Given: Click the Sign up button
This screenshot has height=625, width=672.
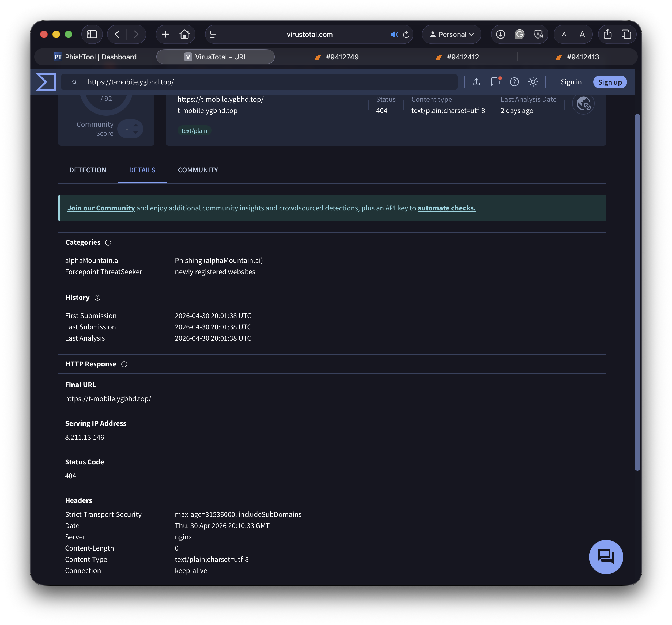Looking at the screenshot, I should [x=610, y=82].
